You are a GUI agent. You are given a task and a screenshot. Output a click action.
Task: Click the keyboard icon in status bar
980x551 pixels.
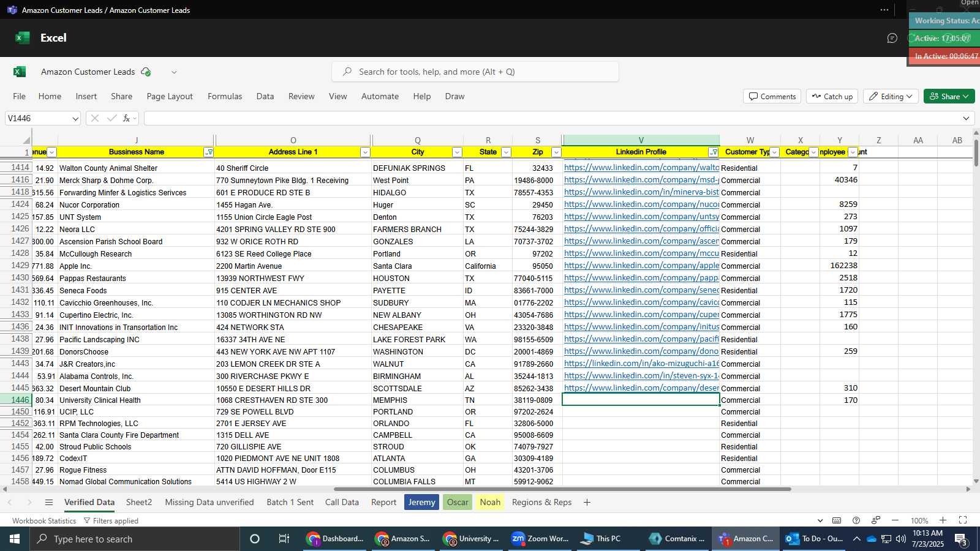coord(837,520)
